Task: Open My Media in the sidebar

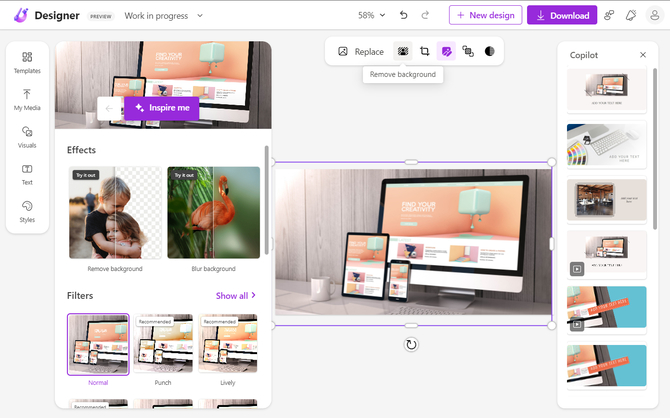Action: [27, 100]
